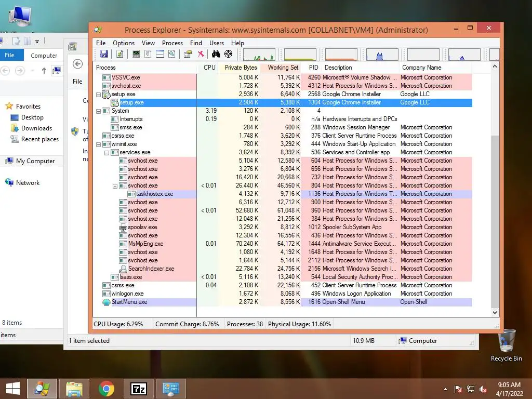Click the DLL/handle view toolbar icon
Screen dimensions: 532x399
(171, 54)
